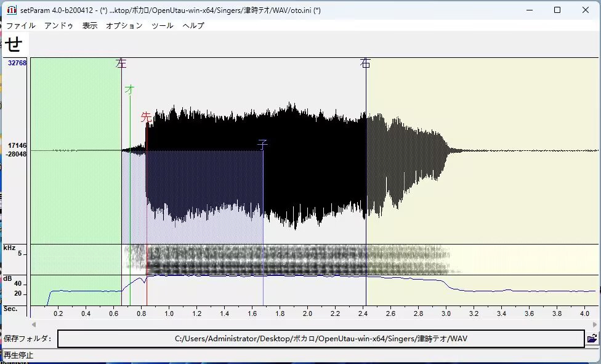601x364 pixels.
Task: Select the blue 子 consonant marker
Action: pos(262,144)
